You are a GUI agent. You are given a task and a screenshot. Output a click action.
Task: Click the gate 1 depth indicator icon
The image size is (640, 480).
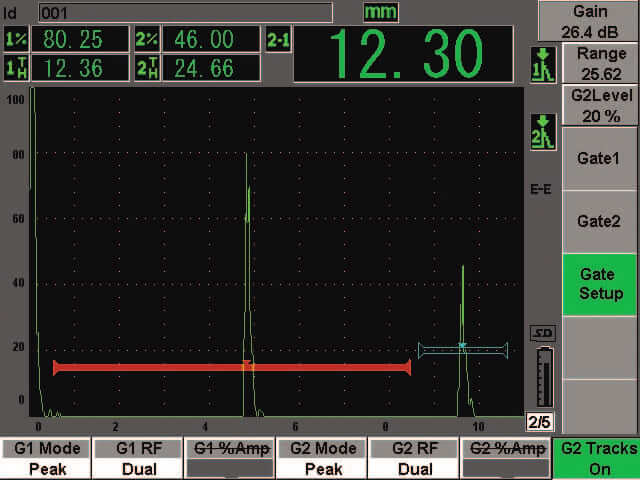click(540, 65)
